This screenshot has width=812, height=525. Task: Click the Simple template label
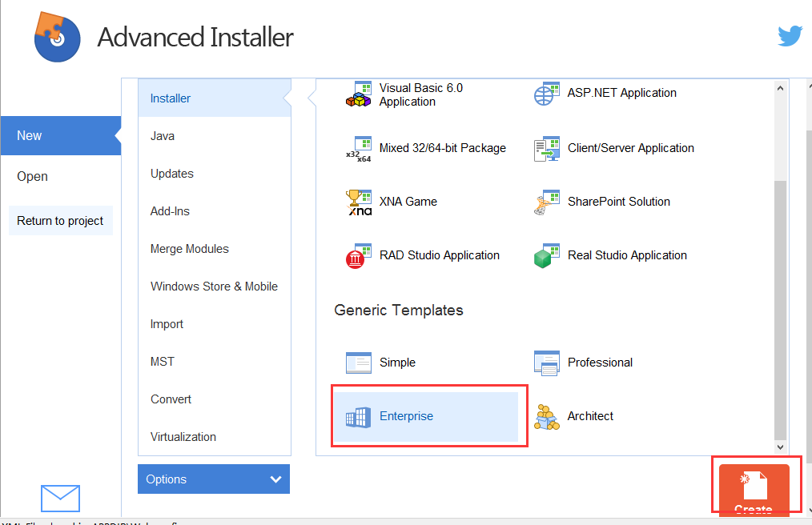398,363
